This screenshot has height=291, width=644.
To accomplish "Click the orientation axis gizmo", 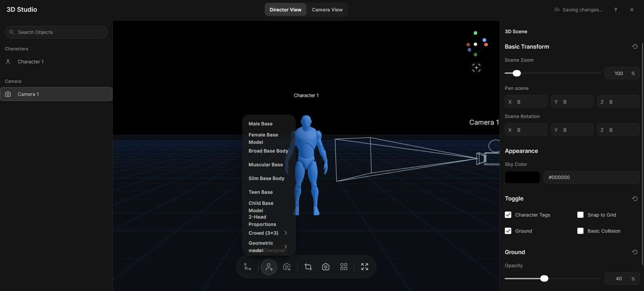I will (x=477, y=44).
